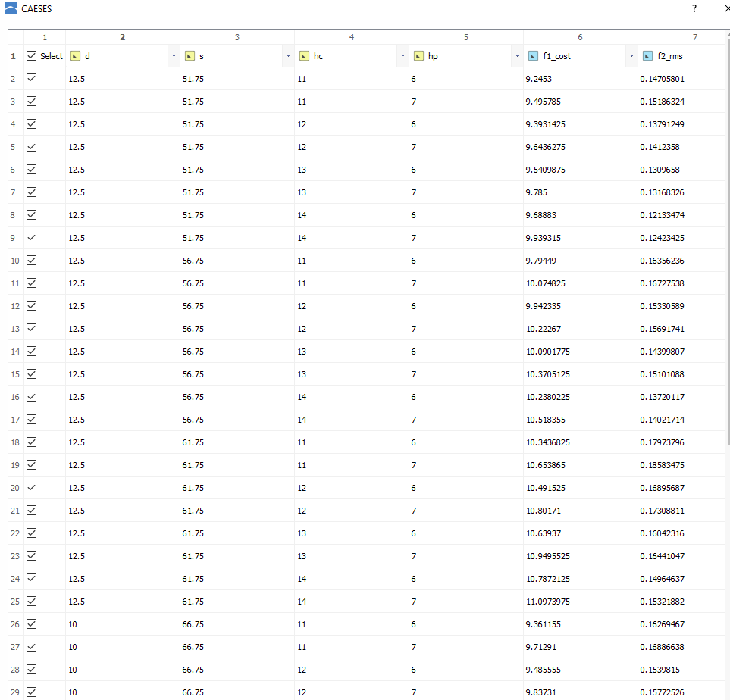Click d value 10 in row 26
The image size is (730, 700).
click(x=73, y=624)
